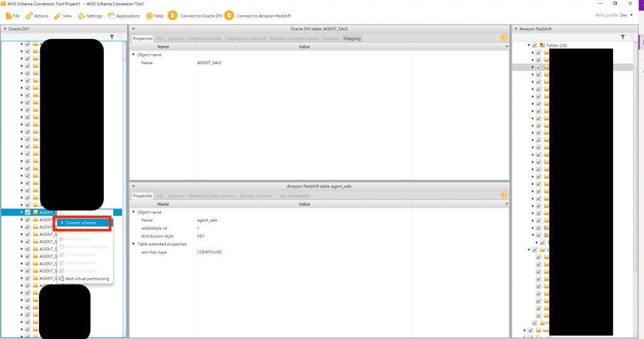Click the Tables [26] folder icon
Image resolution: width=644 pixels, height=339 pixels.
tap(542, 45)
